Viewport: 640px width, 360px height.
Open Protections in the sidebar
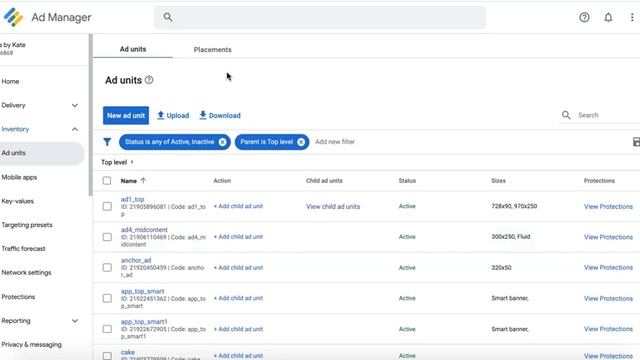tap(18, 297)
